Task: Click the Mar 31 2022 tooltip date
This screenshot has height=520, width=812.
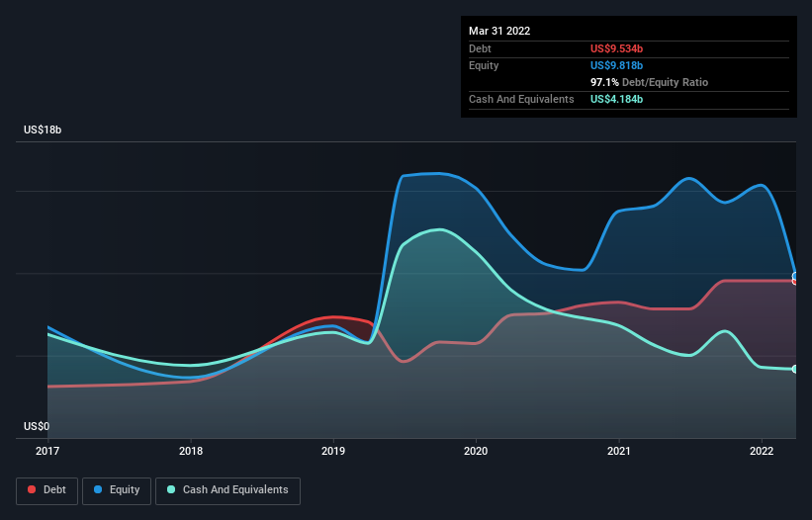Action: click(x=499, y=31)
